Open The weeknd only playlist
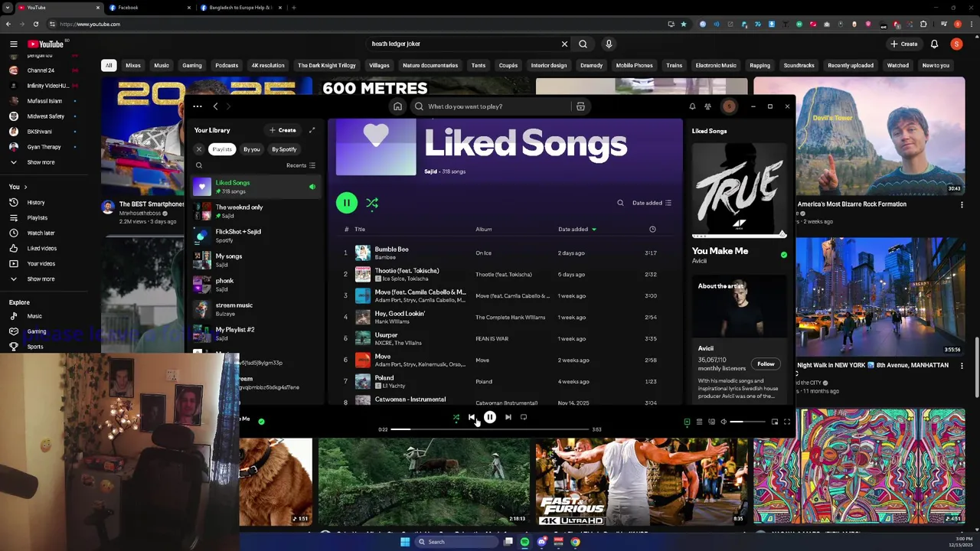This screenshot has height=551, width=980. [256, 211]
